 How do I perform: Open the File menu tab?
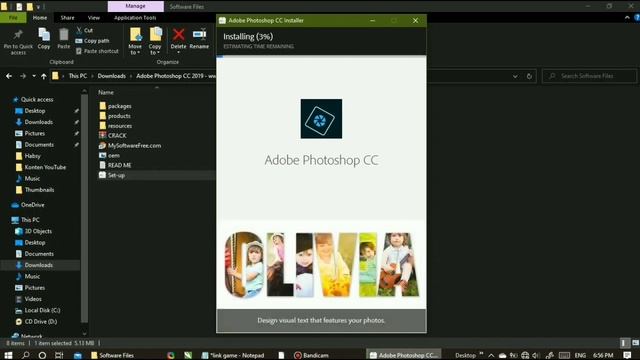[x=13, y=18]
